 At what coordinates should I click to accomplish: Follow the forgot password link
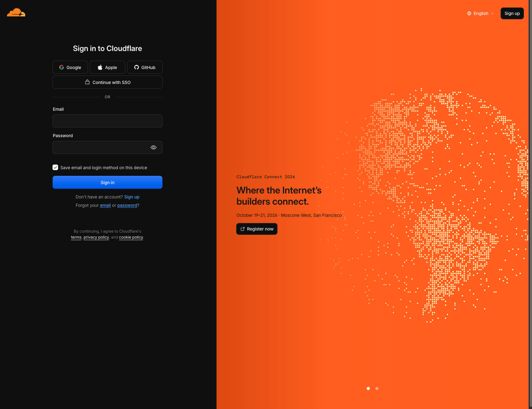[x=127, y=205]
